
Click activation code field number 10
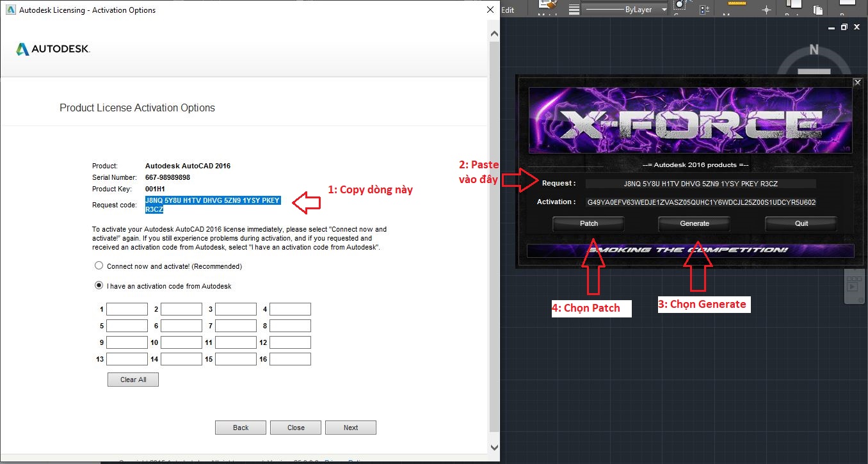pos(181,342)
